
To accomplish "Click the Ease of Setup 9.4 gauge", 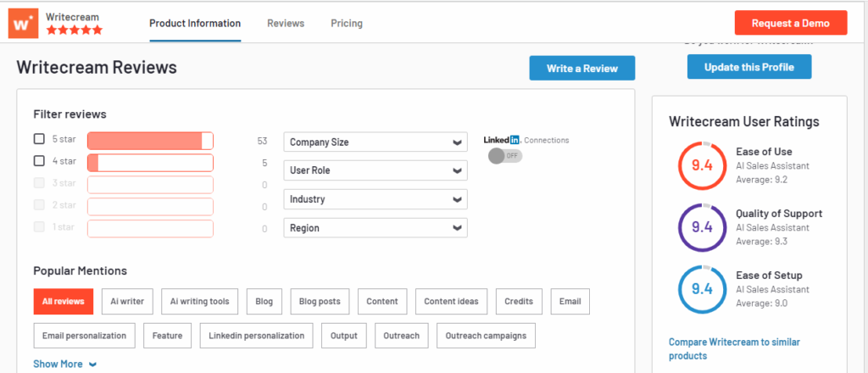I will coord(702,288).
